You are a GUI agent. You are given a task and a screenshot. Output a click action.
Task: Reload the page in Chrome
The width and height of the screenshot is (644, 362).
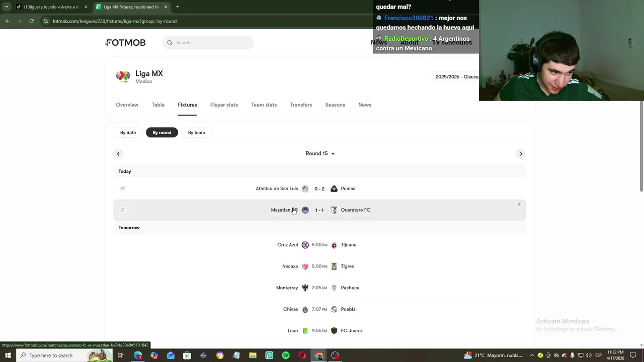[31, 21]
